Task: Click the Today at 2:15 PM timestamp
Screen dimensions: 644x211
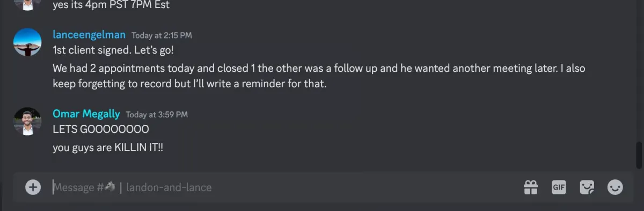Action: (x=162, y=35)
